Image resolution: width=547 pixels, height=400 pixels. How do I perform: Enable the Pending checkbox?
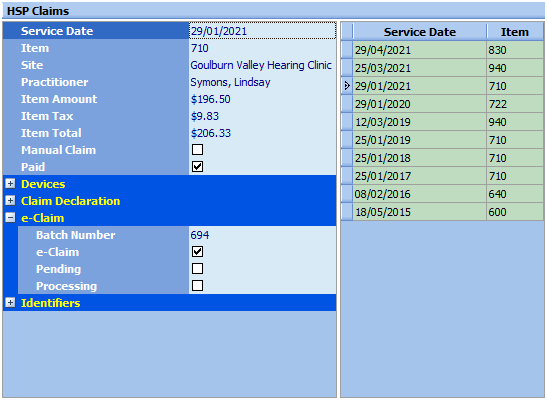pyautogui.click(x=197, y=269)
